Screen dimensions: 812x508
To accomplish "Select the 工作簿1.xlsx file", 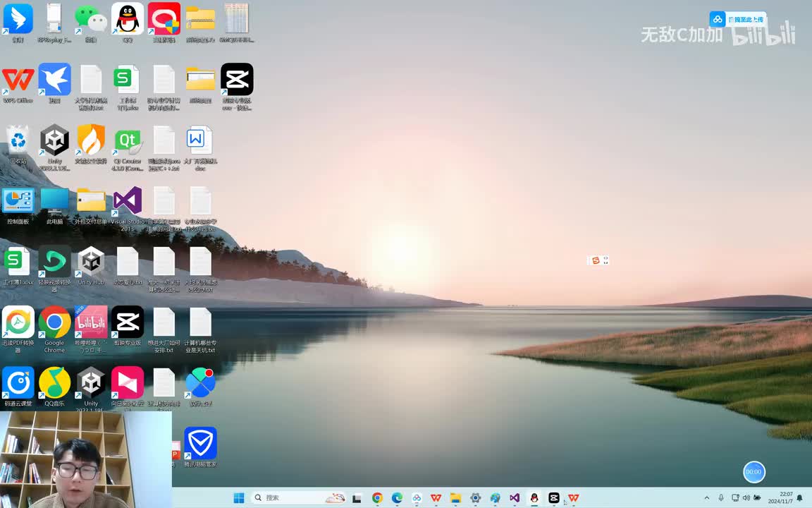I will coord(18,262).
